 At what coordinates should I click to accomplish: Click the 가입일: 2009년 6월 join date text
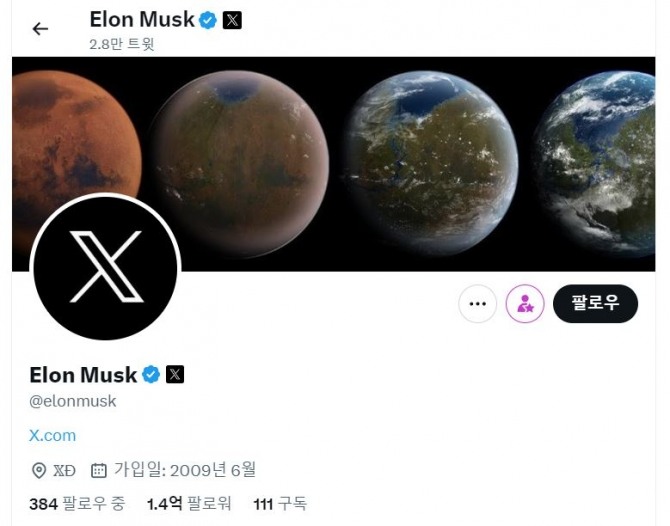coord(185,469)
